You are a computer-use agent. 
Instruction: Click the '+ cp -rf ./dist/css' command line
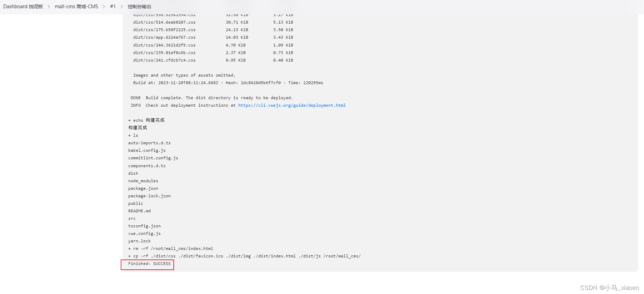click(245, 256)
